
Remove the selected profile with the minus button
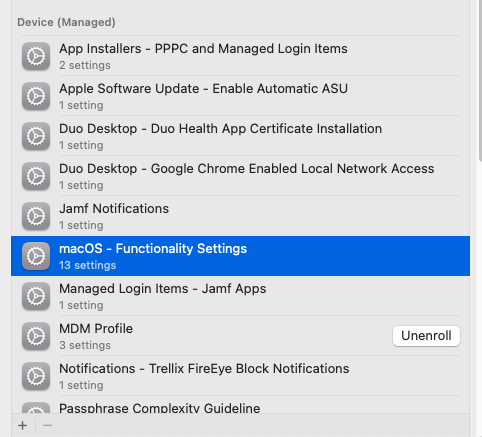point(47,425)
